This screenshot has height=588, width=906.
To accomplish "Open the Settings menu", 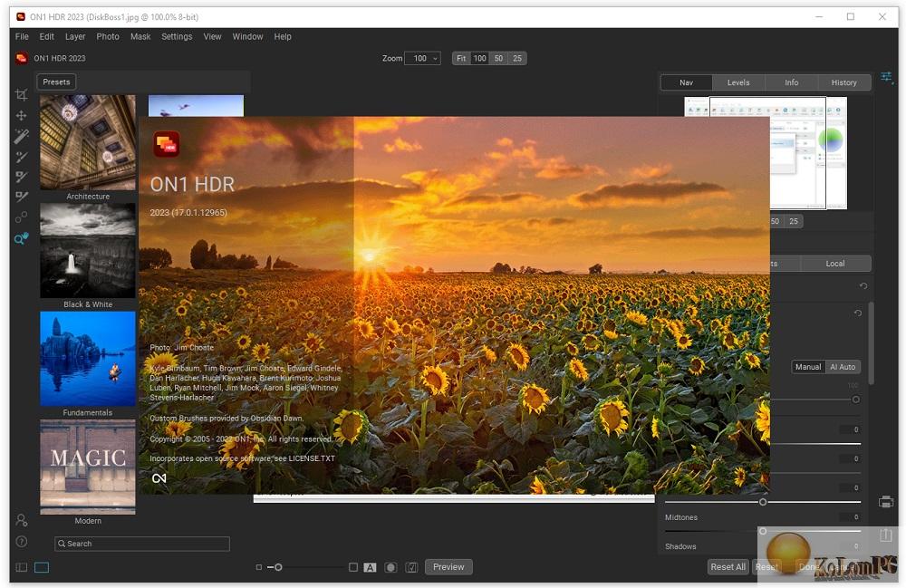I will (x=177, y=36).
